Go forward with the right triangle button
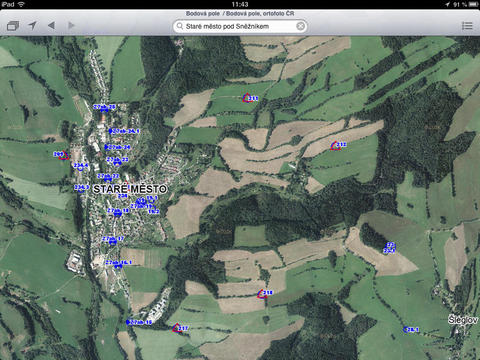480x360 pixels. pos(71,25)
